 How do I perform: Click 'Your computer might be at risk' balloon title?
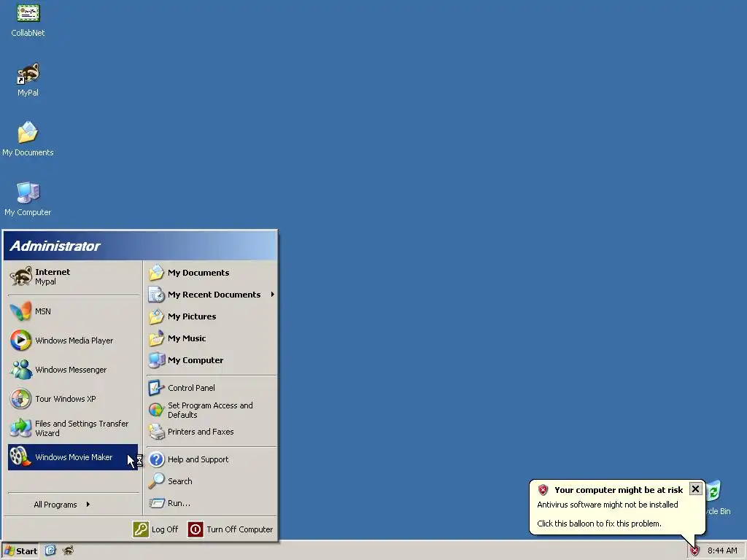click(x=619, y=490)
